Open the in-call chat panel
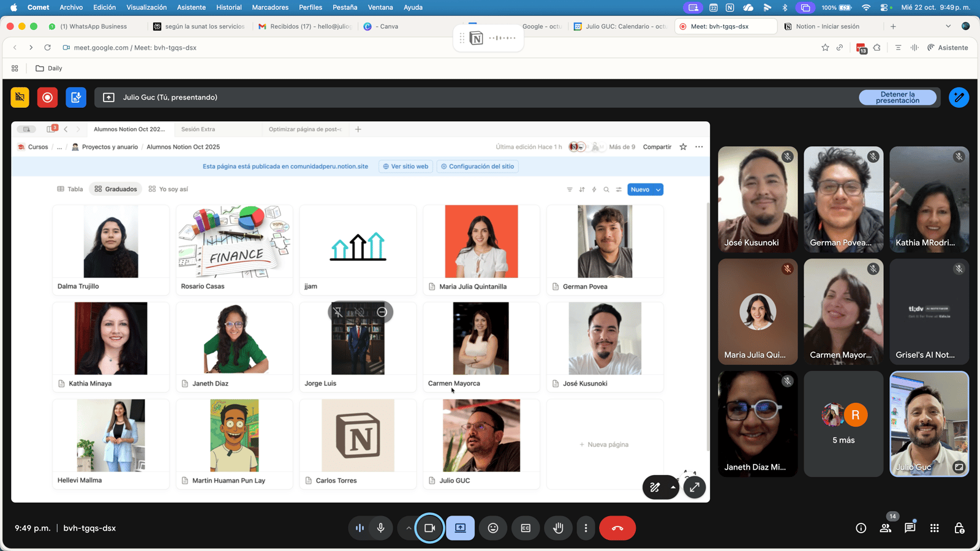Viewport: 980px width, 551px height. 910,528
